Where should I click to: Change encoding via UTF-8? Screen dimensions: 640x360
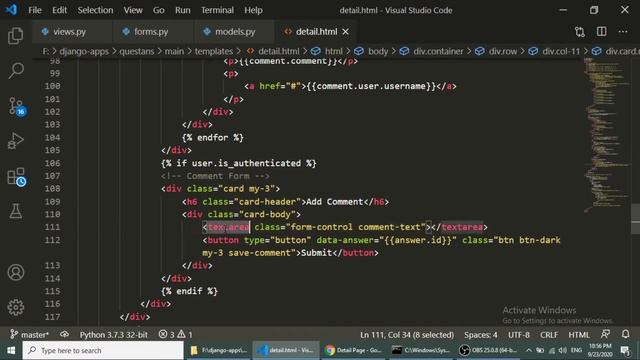point(519,335)
